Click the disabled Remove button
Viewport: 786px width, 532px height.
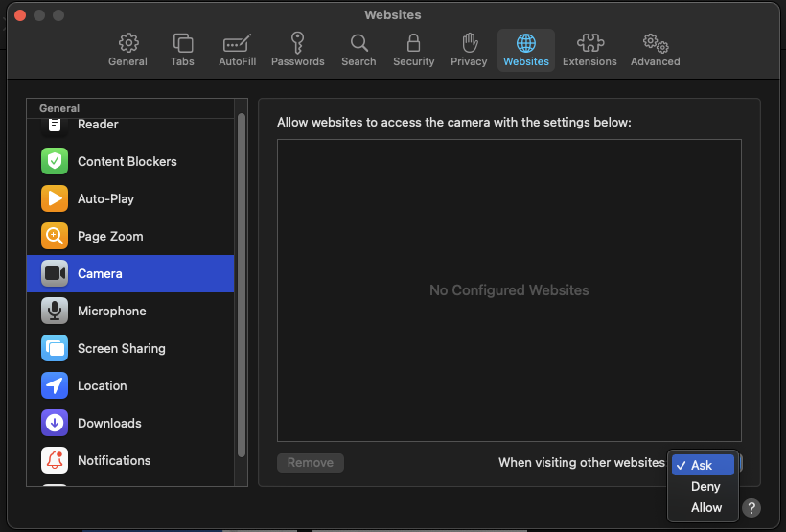[311, 462]
